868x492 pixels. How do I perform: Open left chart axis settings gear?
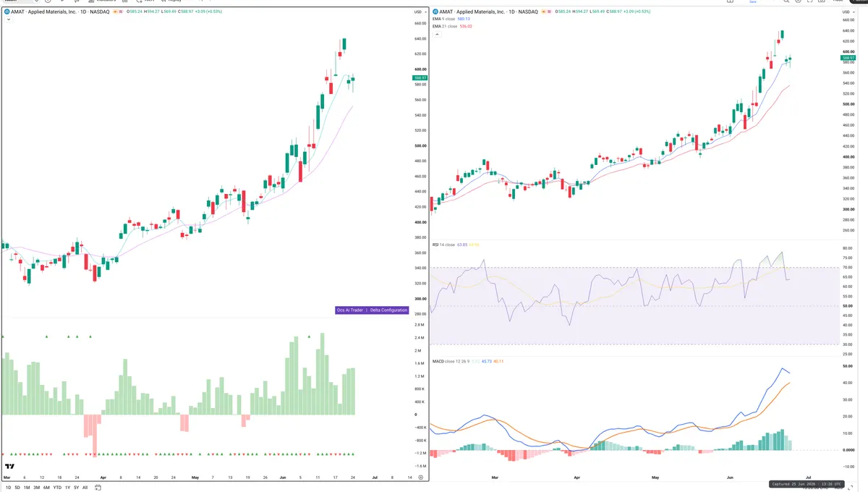[x=420, y=478]
